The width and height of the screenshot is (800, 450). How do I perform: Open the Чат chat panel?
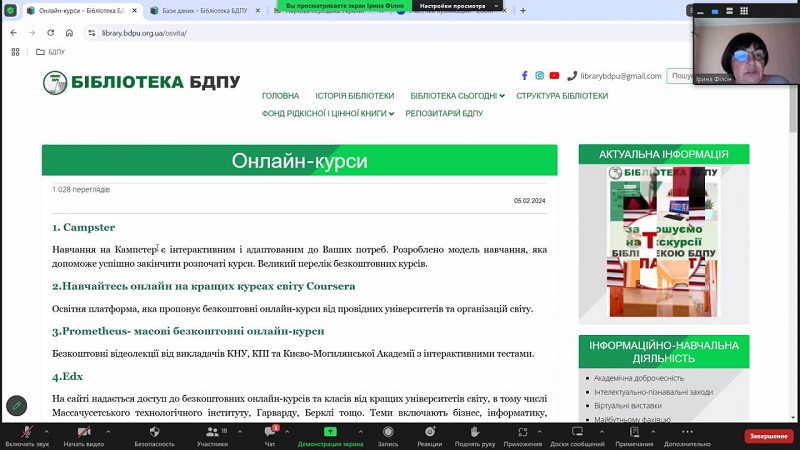270,432
